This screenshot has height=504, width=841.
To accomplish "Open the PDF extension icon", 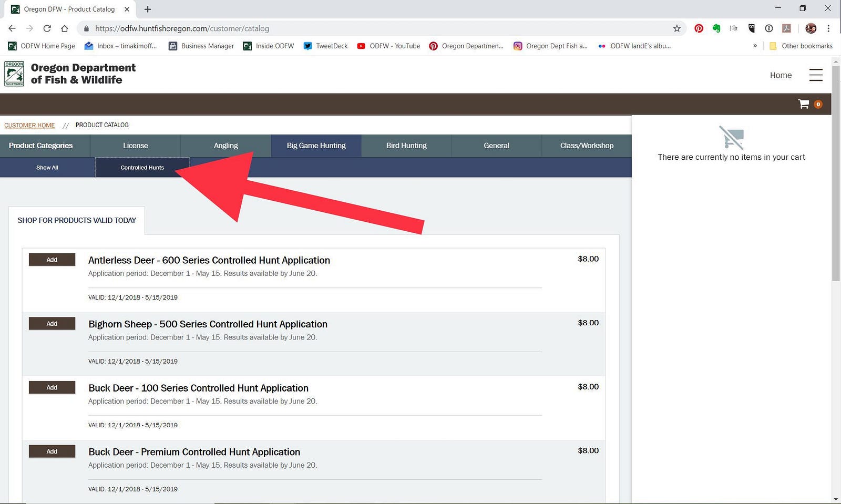I will pyautogui.click(x=786, y=28).
